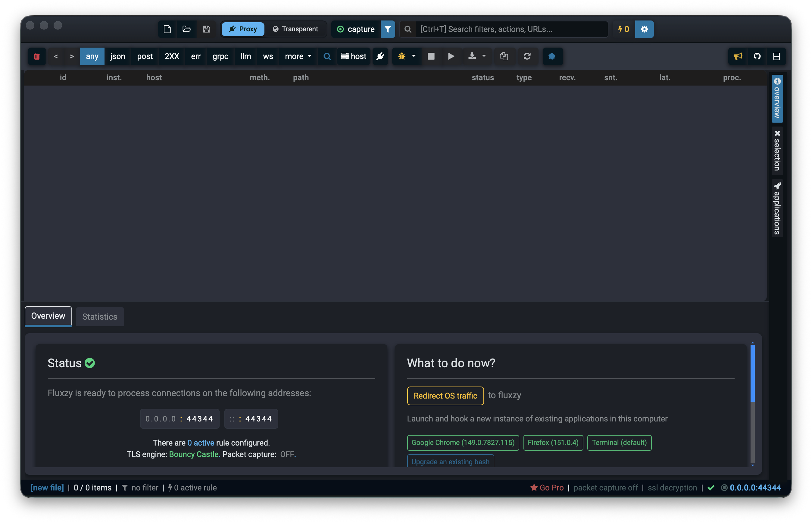Viewport: 812px width, 523px height.
Task: Select the 'ws' filter
Action: coord(268,56)
